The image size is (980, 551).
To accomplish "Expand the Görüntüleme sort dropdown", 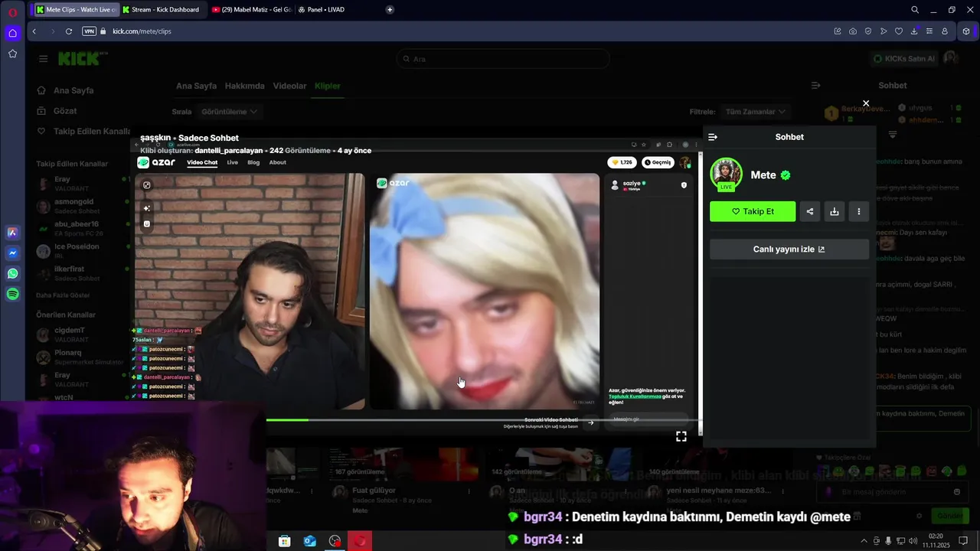I will coord(229,112).
